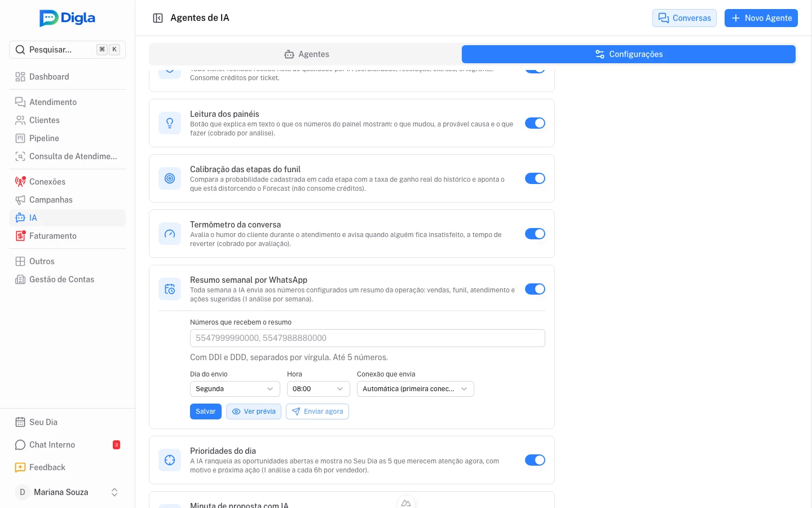Open Seu Dia calendar
The height and width of the screenshot is (508, 812).
(x=67, y=422)
